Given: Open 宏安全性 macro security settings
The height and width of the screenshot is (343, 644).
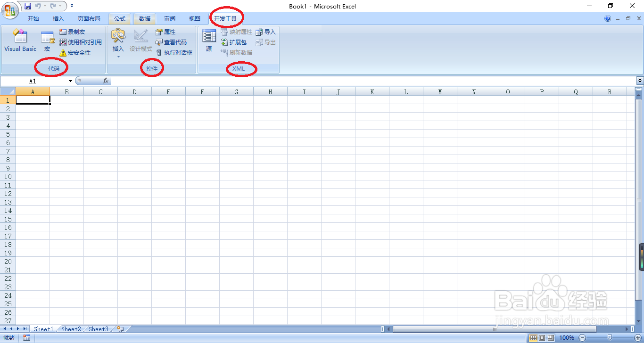Looking at the screenshot, I should point(75,53).
